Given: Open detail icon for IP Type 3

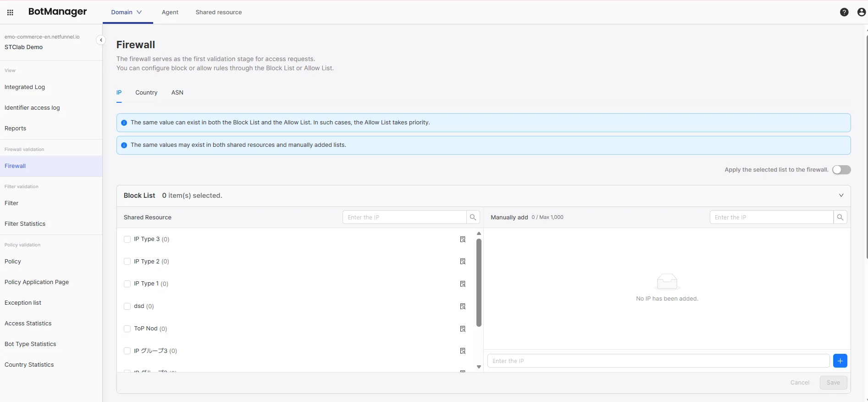Looking at the screenshot, I should pos(463,240).
